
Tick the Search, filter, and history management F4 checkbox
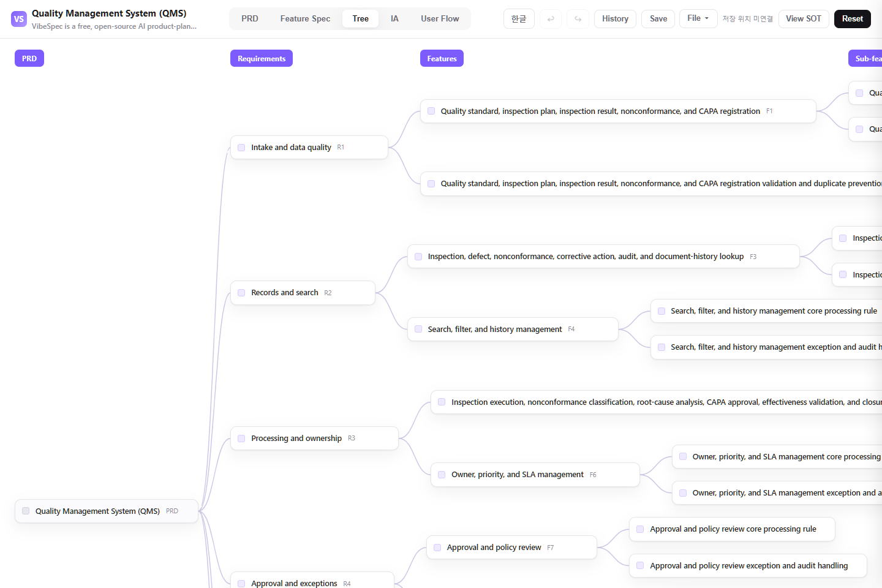pyautogui.click(x=418, y=329)
